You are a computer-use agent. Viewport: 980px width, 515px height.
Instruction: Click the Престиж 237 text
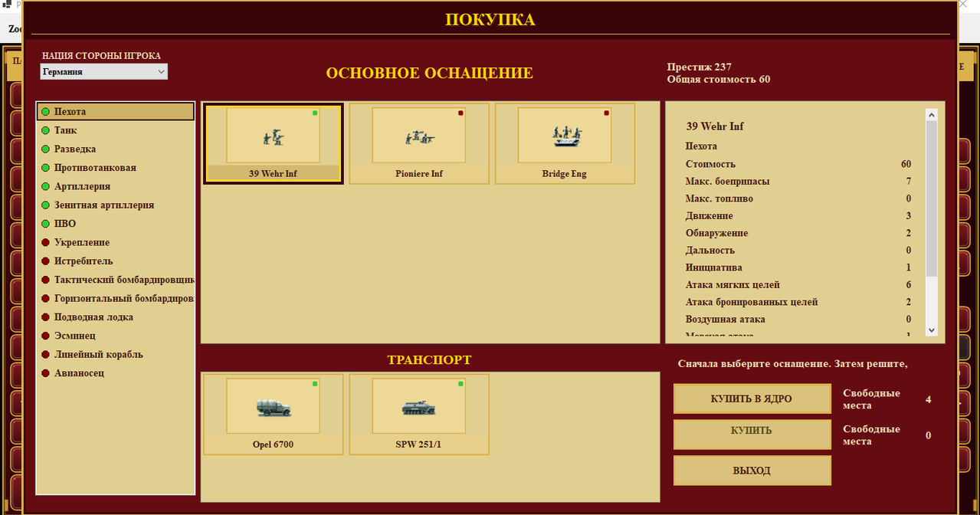click(699, 67)
